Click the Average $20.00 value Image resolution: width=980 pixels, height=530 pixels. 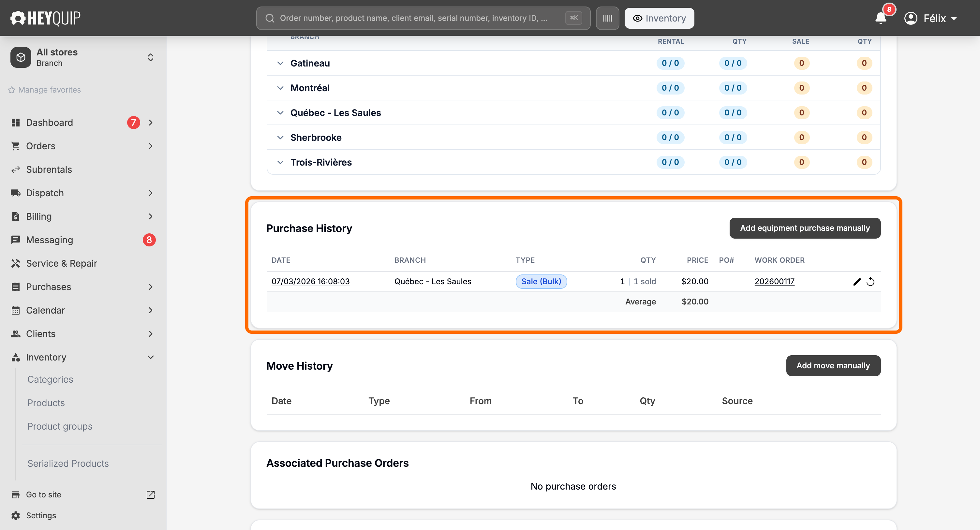click(695, 302)
